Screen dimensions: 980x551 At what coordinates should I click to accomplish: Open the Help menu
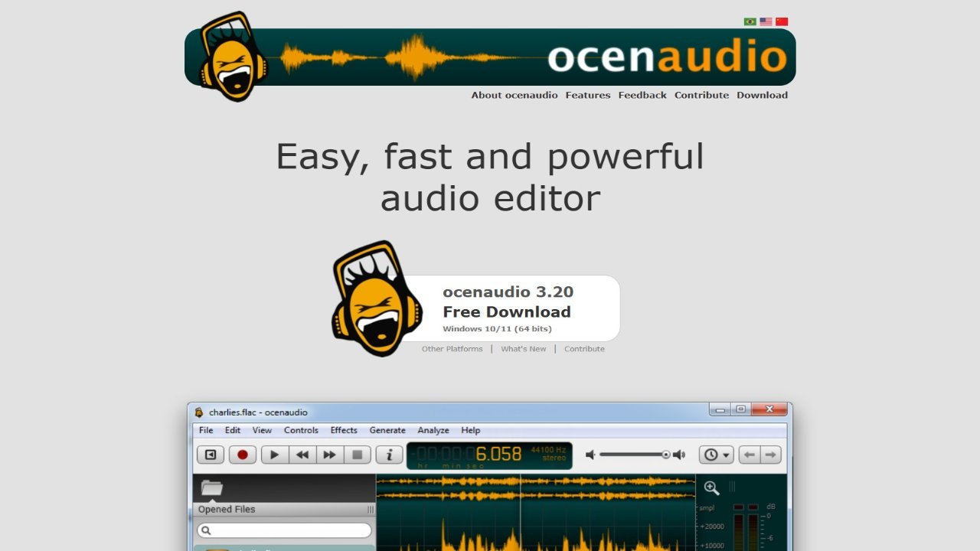(471, 430)
